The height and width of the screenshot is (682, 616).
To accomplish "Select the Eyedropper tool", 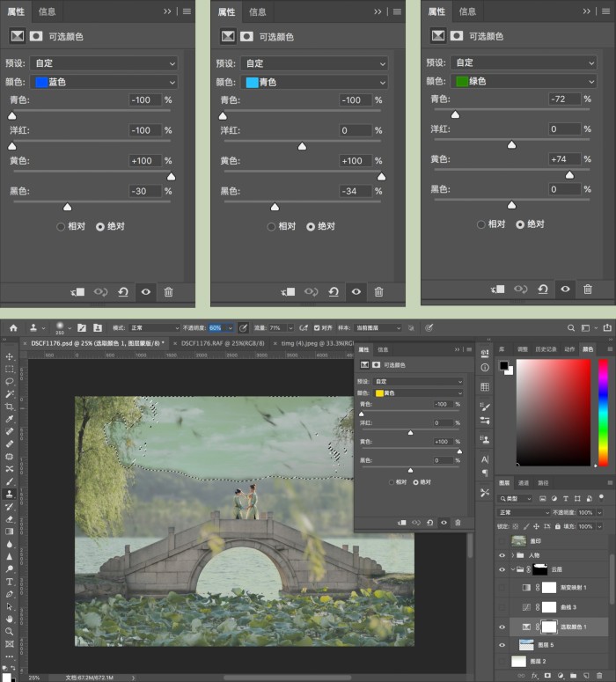I will 9,419.
